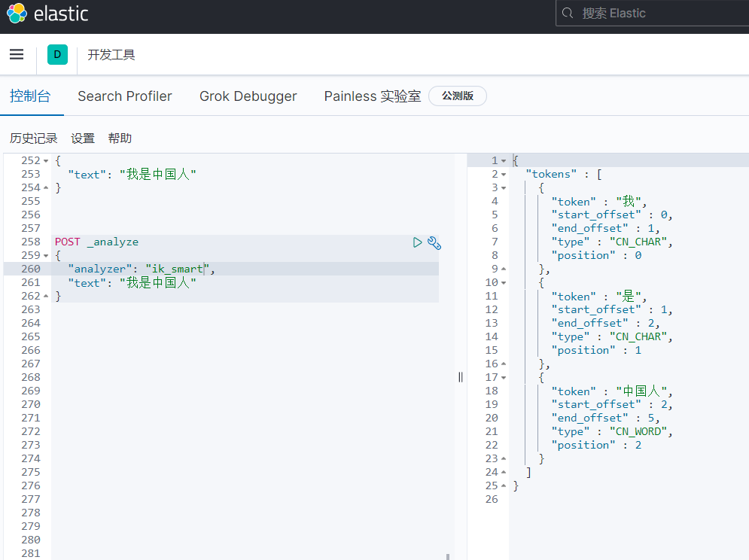This screenshot has width=749, height=560.
Task: Collapse the fold arrow at line 259
Action: pos(46,256)
